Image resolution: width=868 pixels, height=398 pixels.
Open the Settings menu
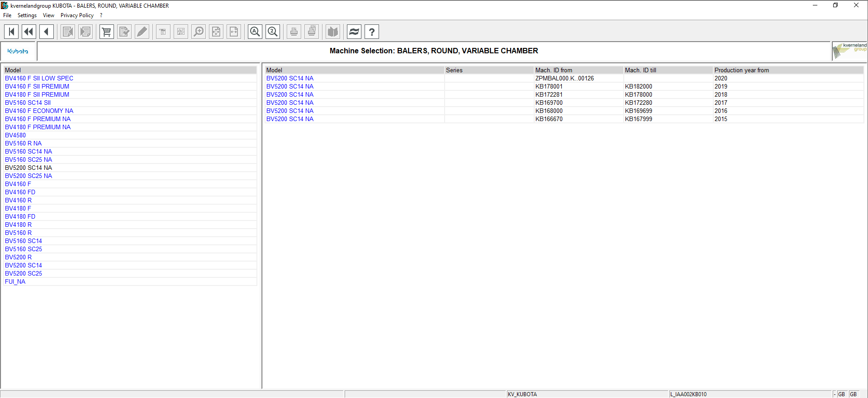27,15
